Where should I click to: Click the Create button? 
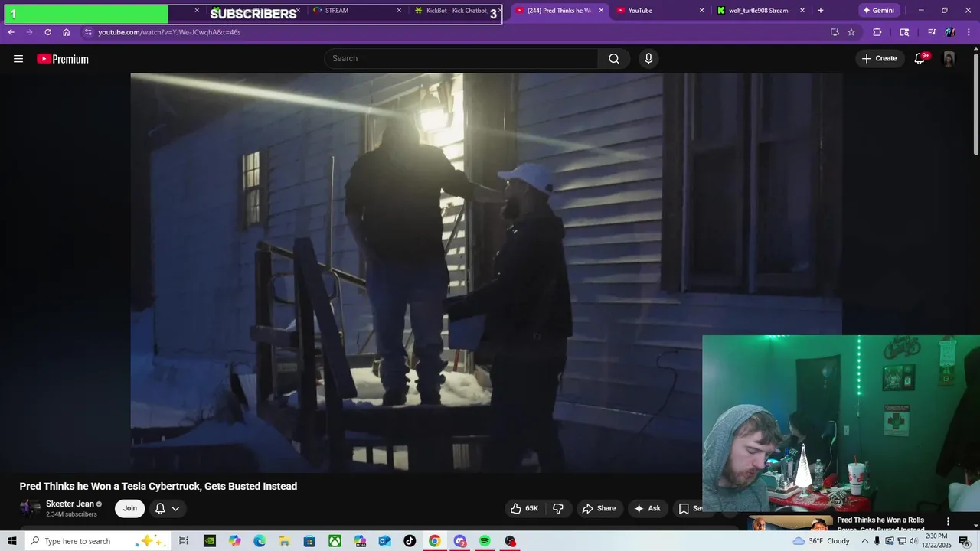pyautogui.click(x=880, y=59)
